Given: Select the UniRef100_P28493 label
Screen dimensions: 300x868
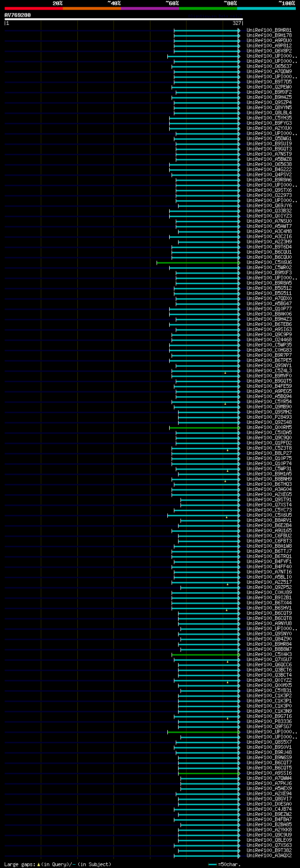Looking at the screenshot, I should [269, 417].
